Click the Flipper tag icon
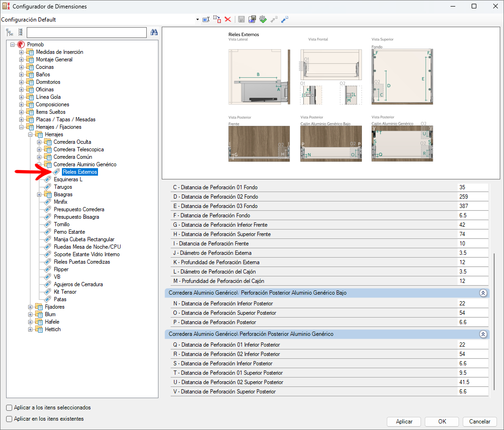The width and height of the screenshot is (504, 430). [48, 269]
